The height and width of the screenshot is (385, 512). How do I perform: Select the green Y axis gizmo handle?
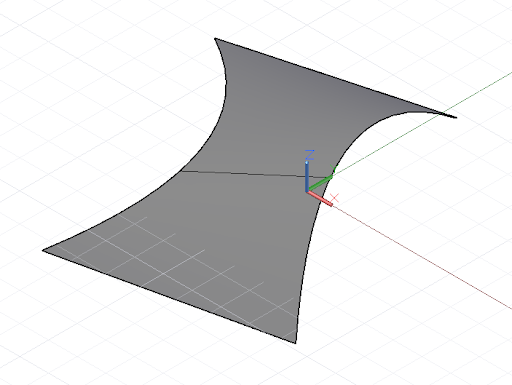[321, 183]
